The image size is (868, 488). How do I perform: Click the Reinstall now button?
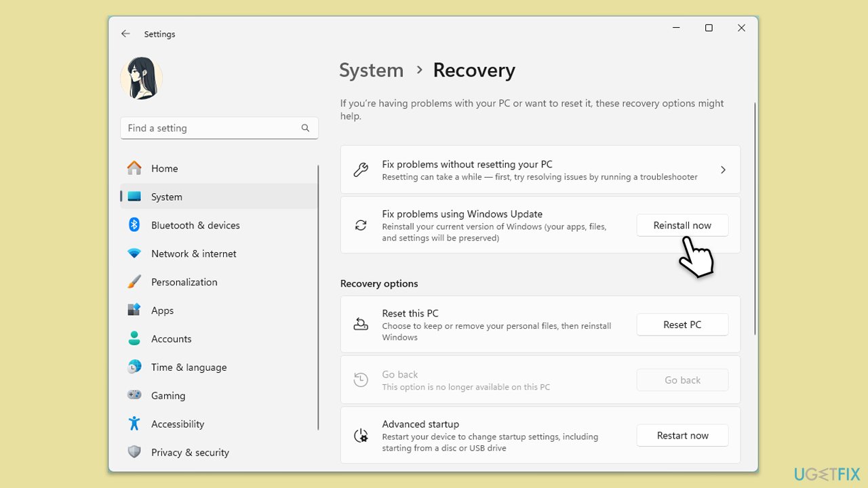click(682, 225)
